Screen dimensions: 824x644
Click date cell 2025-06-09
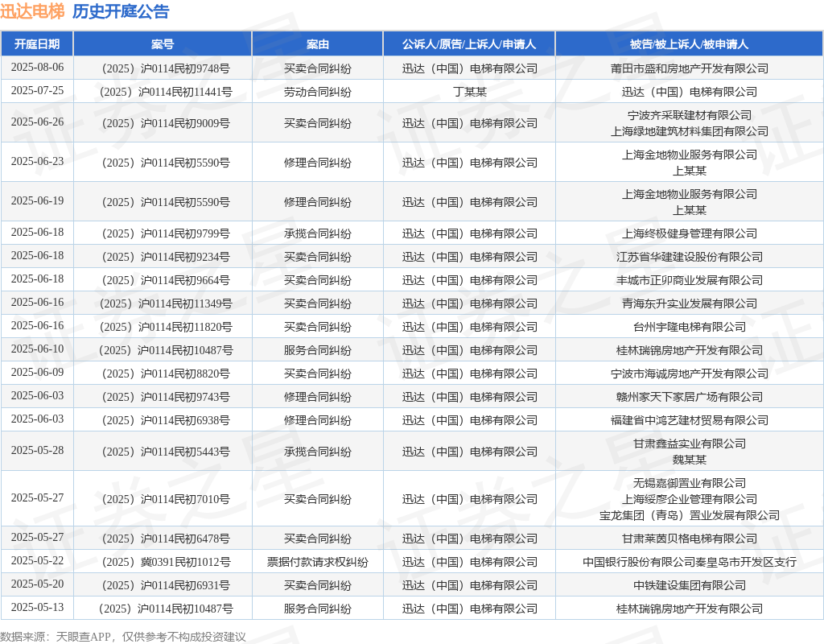click(37, 373)
